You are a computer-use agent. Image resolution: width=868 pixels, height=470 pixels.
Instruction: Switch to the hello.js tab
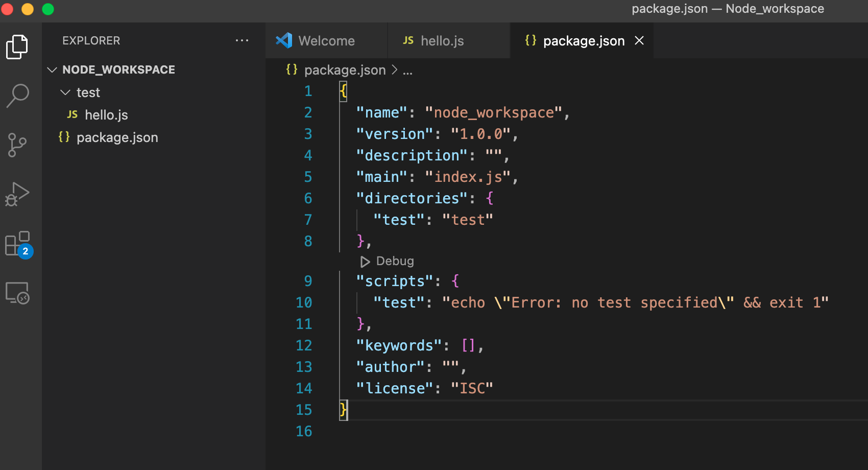pos(449,40)
